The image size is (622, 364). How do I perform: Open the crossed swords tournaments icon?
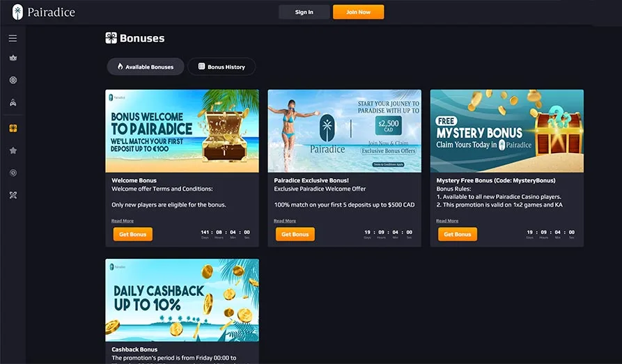coord(13,195)
